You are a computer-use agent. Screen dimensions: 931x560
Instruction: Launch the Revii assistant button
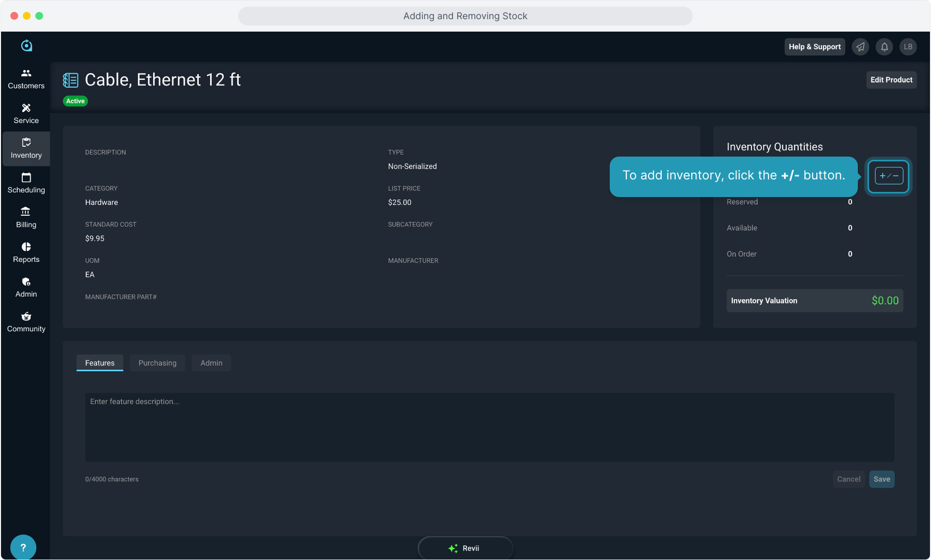click(x=465, y=548)
